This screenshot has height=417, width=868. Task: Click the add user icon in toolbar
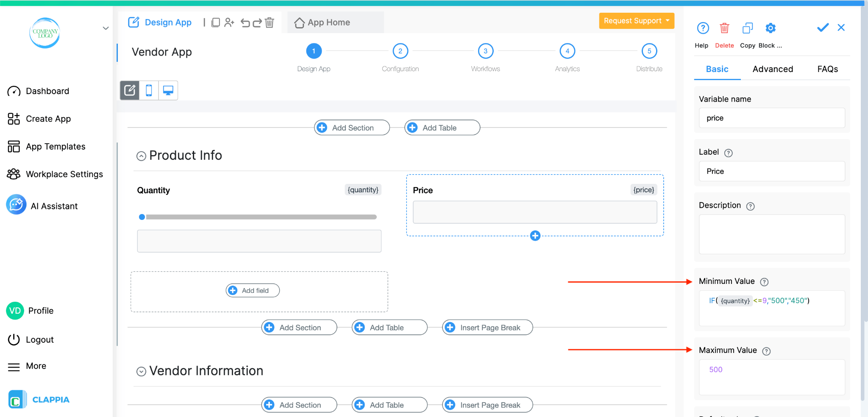[x=229, y=22]
